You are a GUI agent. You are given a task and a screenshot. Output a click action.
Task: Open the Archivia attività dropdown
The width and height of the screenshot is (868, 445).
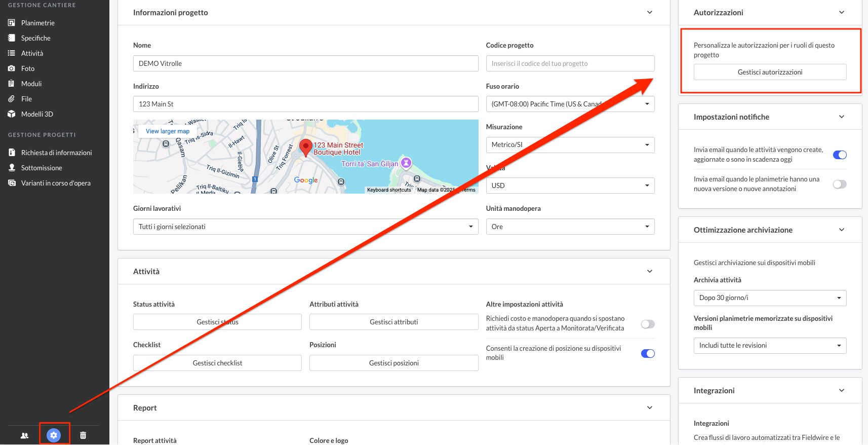tap(769, 298)
